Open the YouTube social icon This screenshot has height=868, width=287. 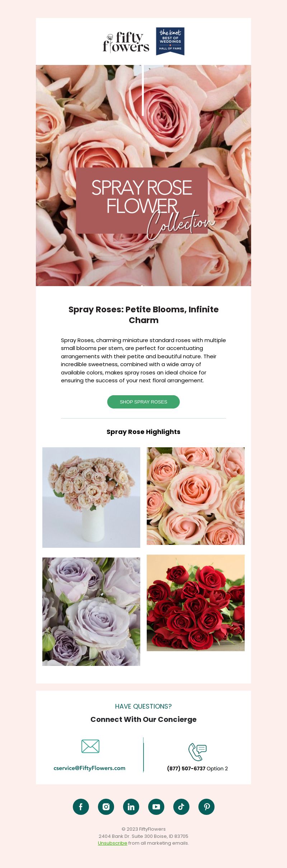[x=156, y=807]
